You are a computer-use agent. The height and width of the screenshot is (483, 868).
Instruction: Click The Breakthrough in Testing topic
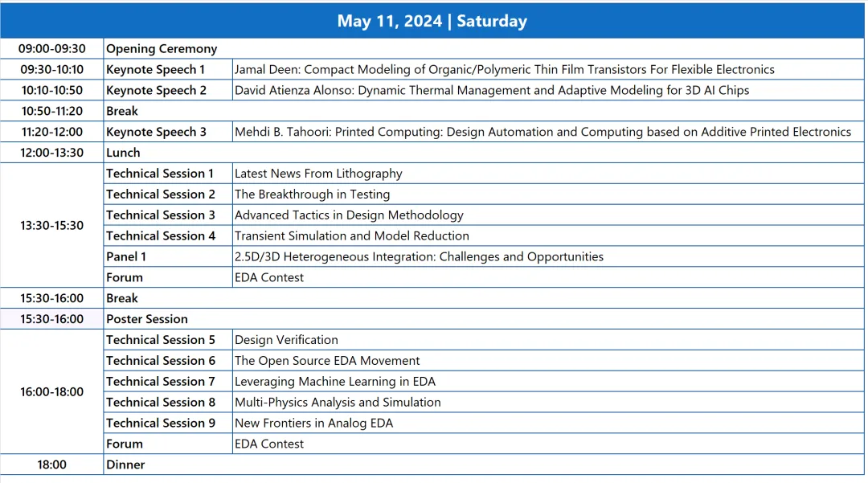(x=312, y=194)
